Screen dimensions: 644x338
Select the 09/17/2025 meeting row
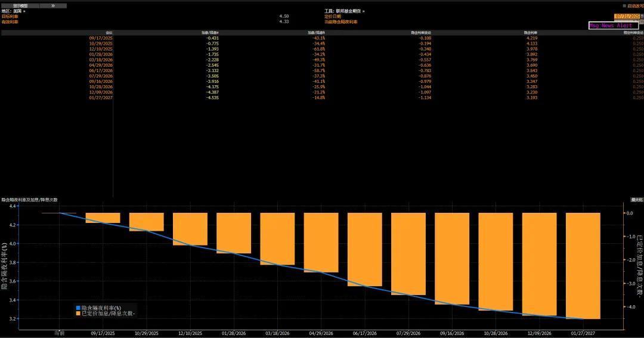coord(101,38)
